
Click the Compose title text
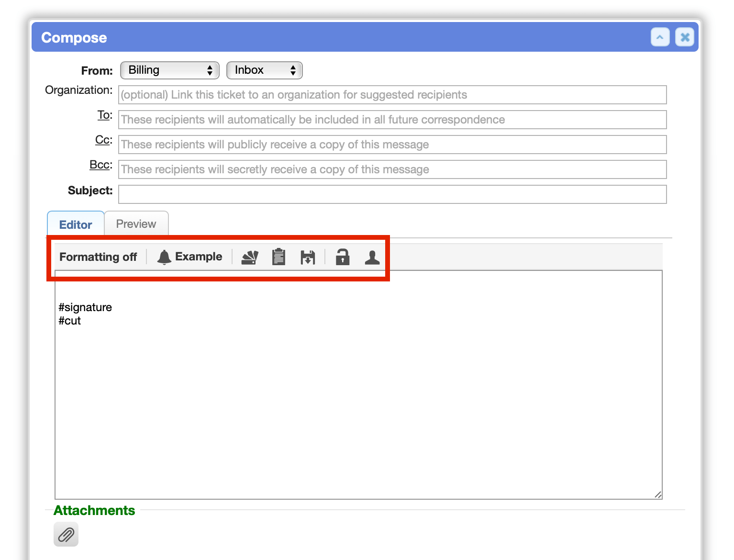[74, 37]
